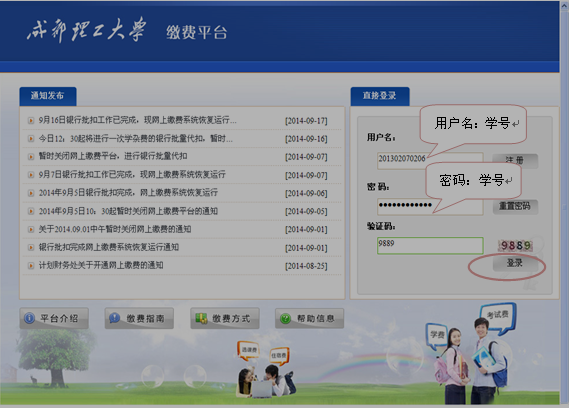Open the 直接登录 tab

[380, 96]
